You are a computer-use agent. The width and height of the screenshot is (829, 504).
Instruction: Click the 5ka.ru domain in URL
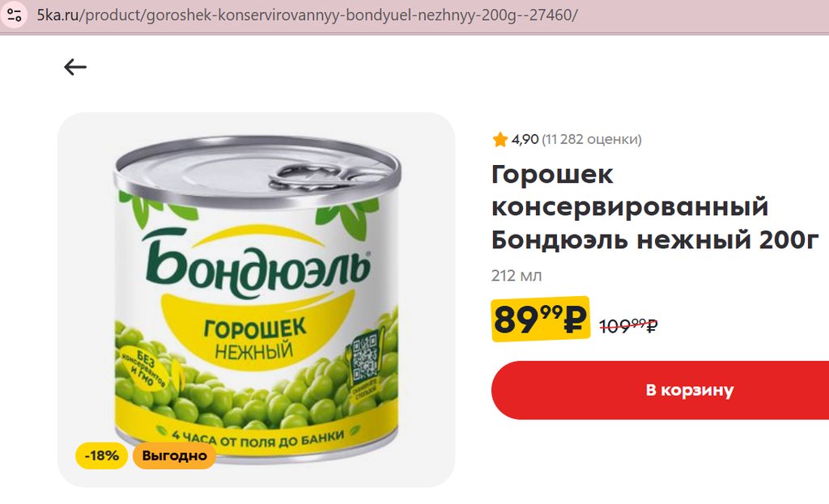coord(57,15)
